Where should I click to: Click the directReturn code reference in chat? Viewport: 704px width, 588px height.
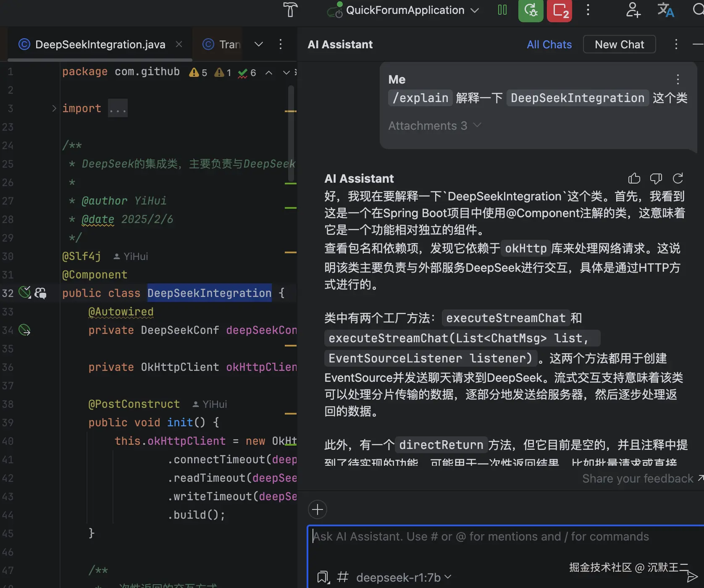[x=441, y=445]
